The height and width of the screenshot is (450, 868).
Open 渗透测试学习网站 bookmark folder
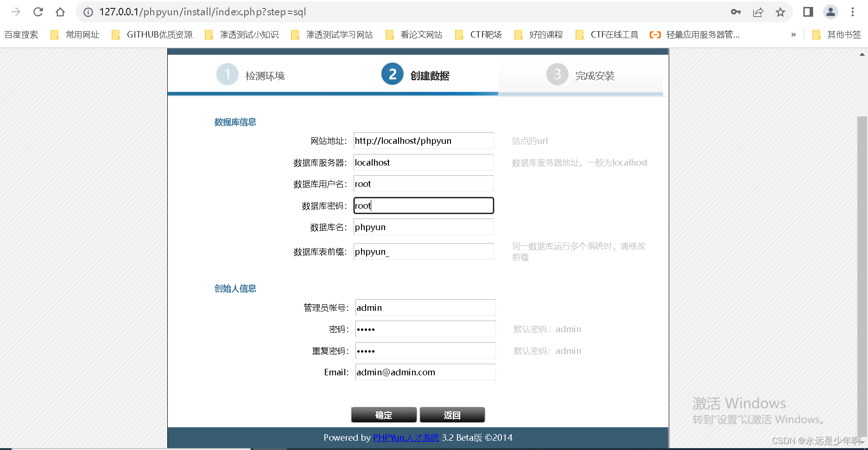pyautogui.click(x=332, y=35)
